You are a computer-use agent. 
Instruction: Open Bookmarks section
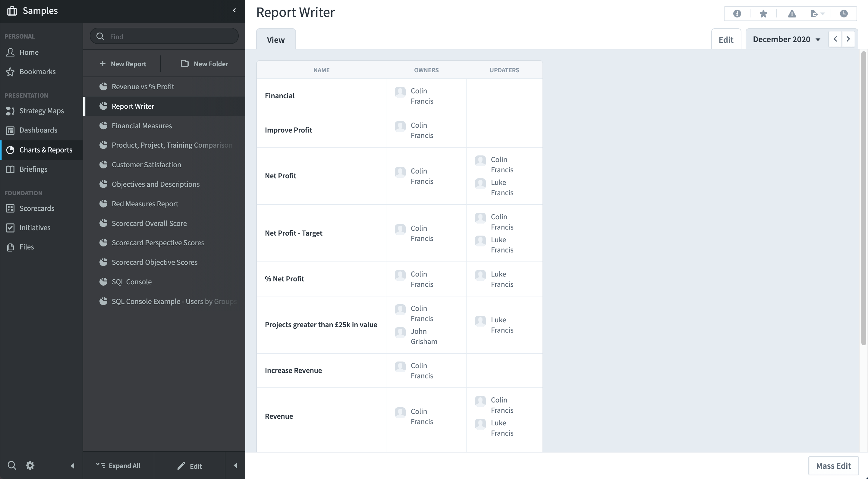[42, 71]
